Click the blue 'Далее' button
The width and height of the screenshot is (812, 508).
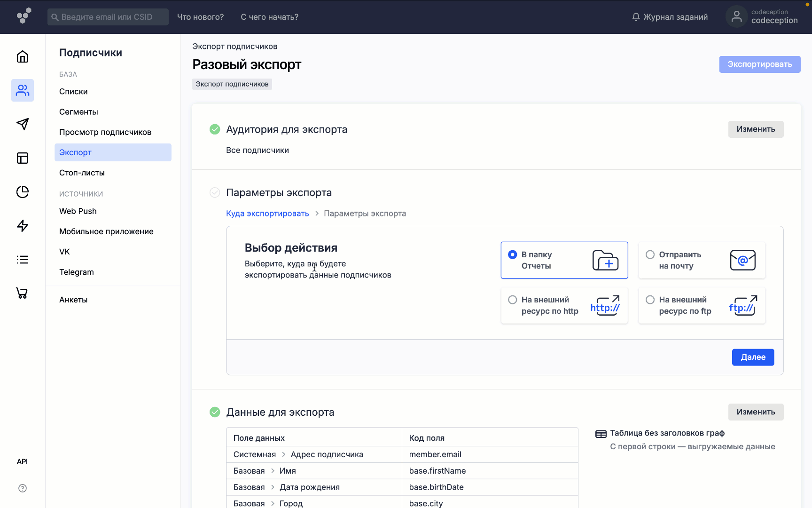pos(753,357)
